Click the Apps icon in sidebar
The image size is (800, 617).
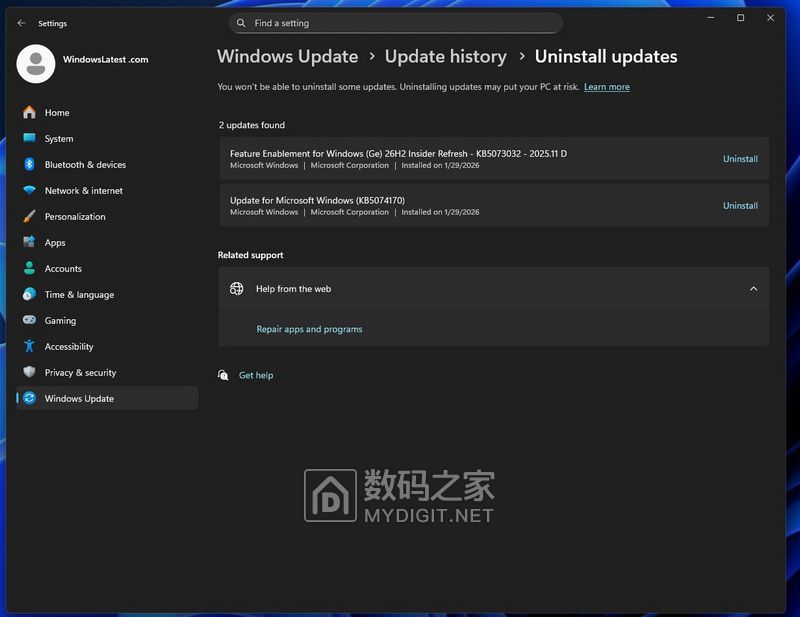point(30,242)
